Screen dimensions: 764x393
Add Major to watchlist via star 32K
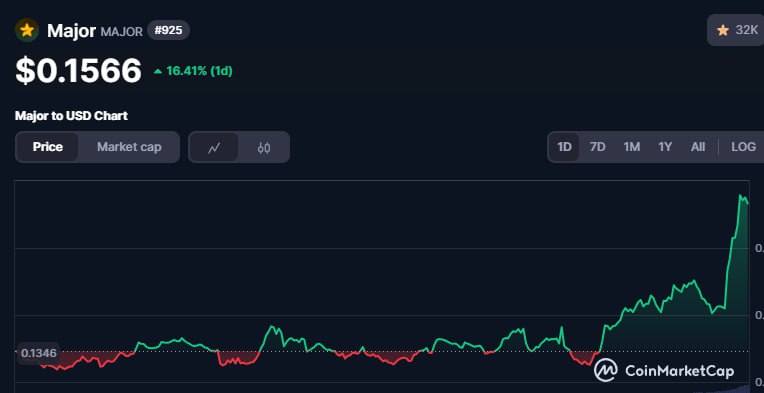point(736,30)
